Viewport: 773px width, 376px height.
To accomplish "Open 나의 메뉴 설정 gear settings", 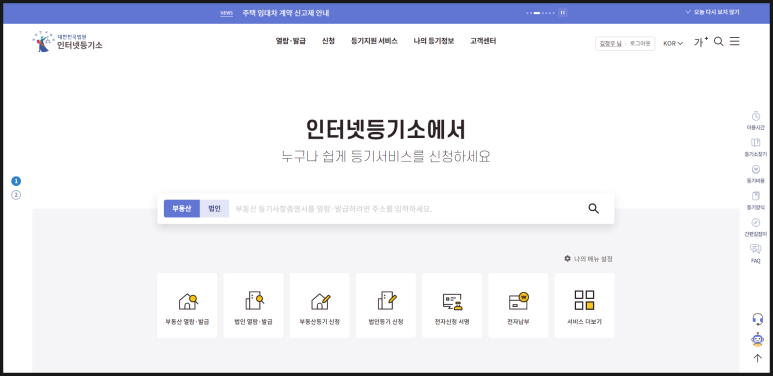I will 588,259.
